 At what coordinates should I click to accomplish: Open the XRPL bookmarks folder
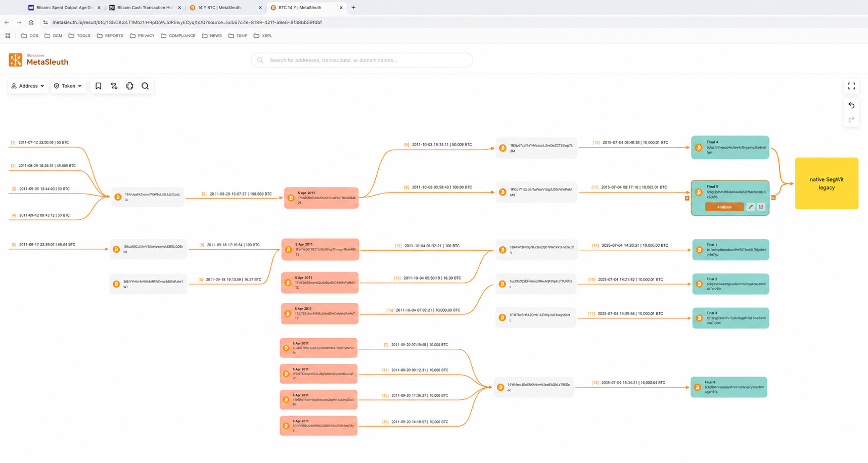tap(263, 36)
